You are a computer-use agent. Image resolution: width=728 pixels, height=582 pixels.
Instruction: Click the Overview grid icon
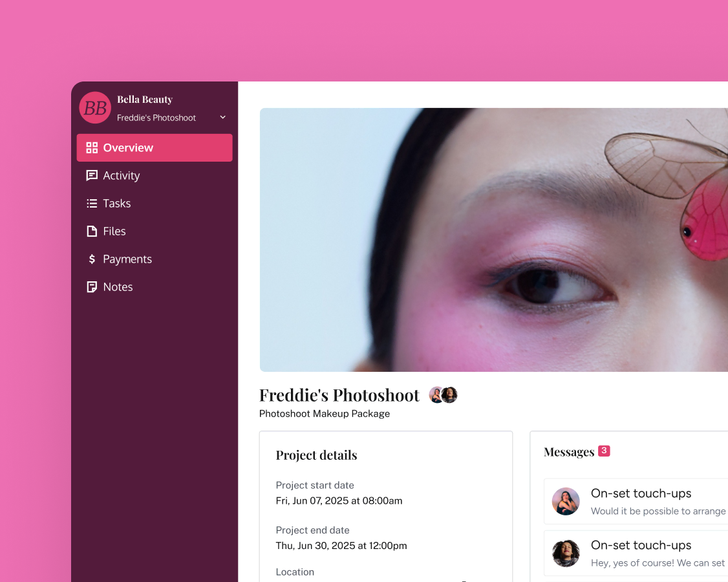point(92,147)
